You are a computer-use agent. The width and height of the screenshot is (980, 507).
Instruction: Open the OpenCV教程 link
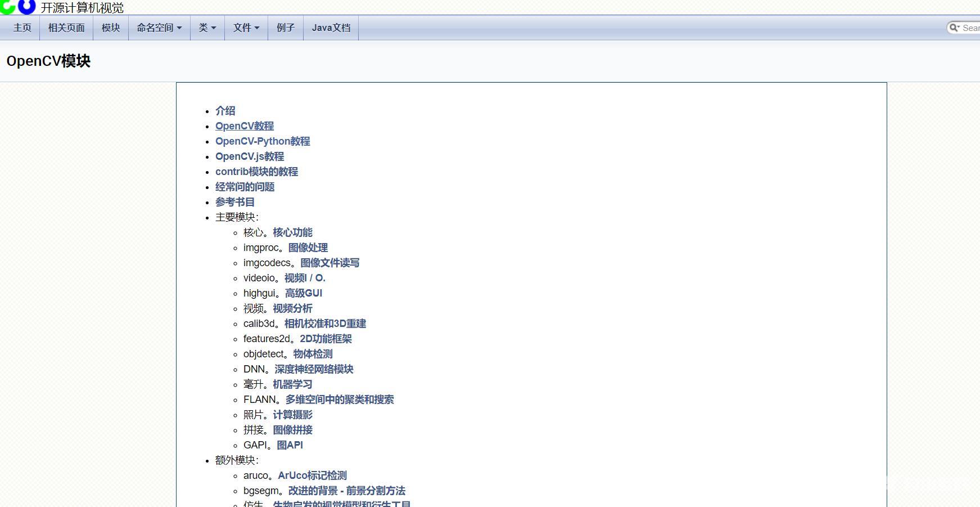(x=245, y=126)
